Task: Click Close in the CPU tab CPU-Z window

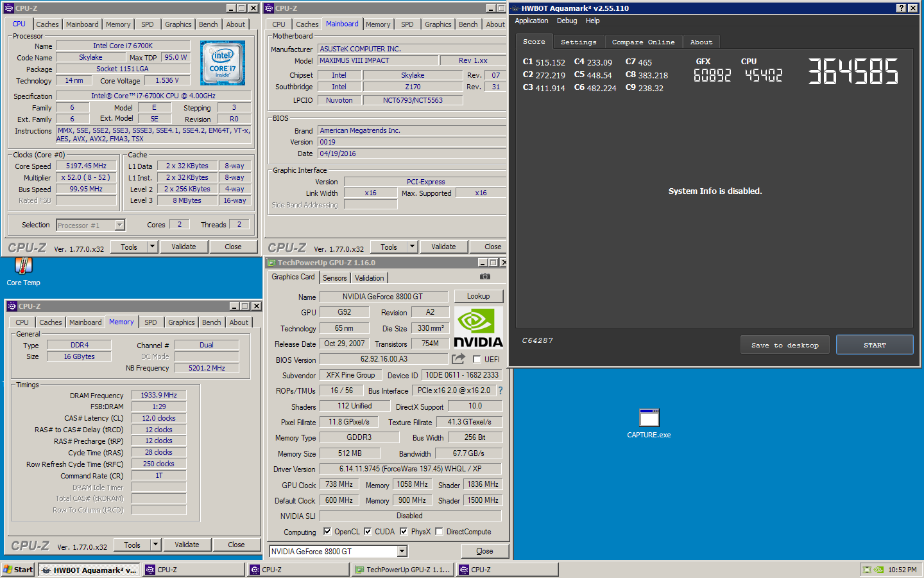Action: point(233,247)
